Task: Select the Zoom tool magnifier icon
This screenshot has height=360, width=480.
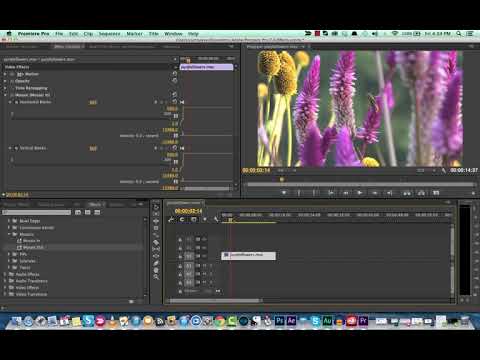Action: coord(156,277)
